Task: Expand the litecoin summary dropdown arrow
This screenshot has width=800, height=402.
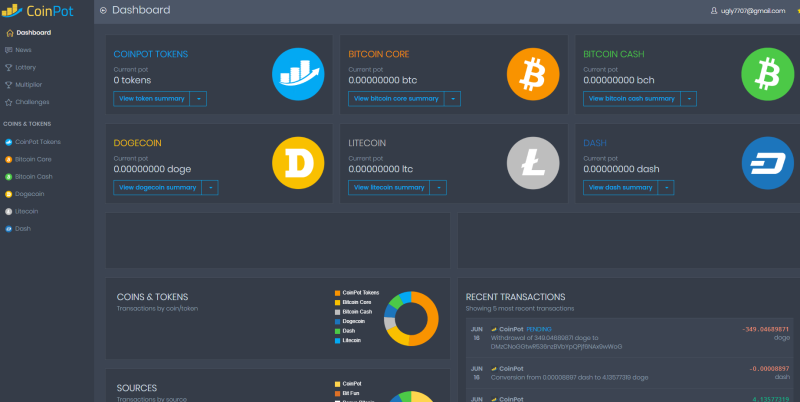Action: pyautogui.click(x=438, y=187)
